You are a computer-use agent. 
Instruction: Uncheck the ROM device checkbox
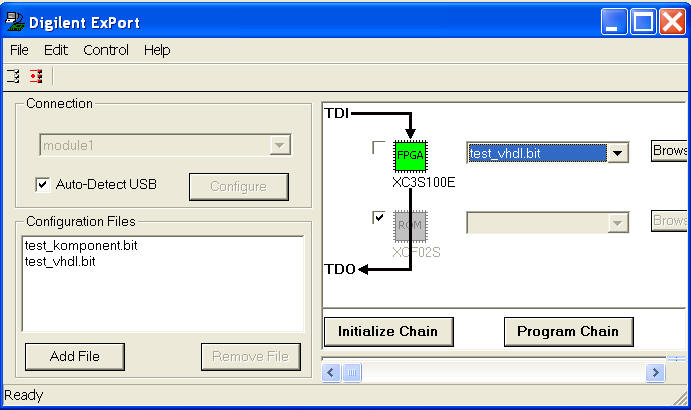coord(378,217)
